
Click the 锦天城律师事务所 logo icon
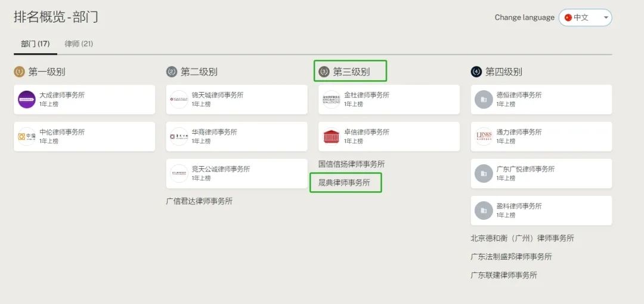pos(179,99)
